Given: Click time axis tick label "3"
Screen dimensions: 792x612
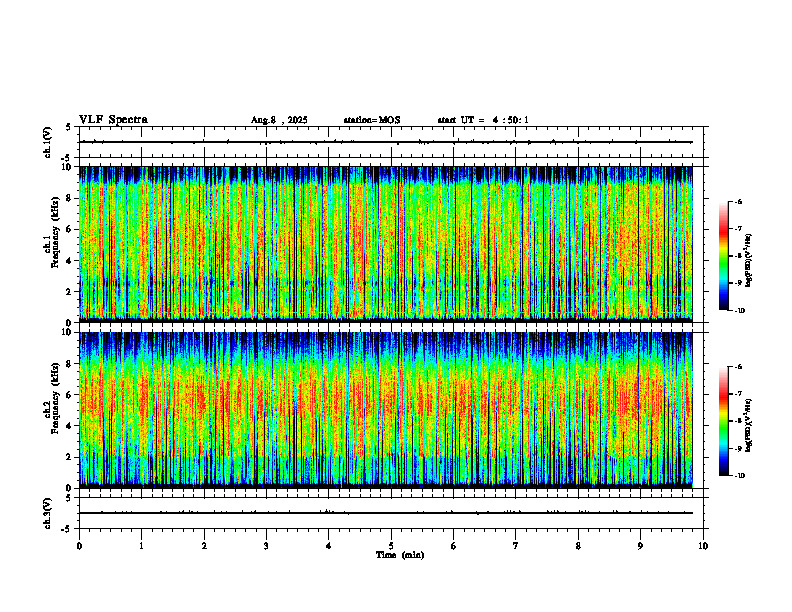Looking at the screenshot, I should coord(266,546).
